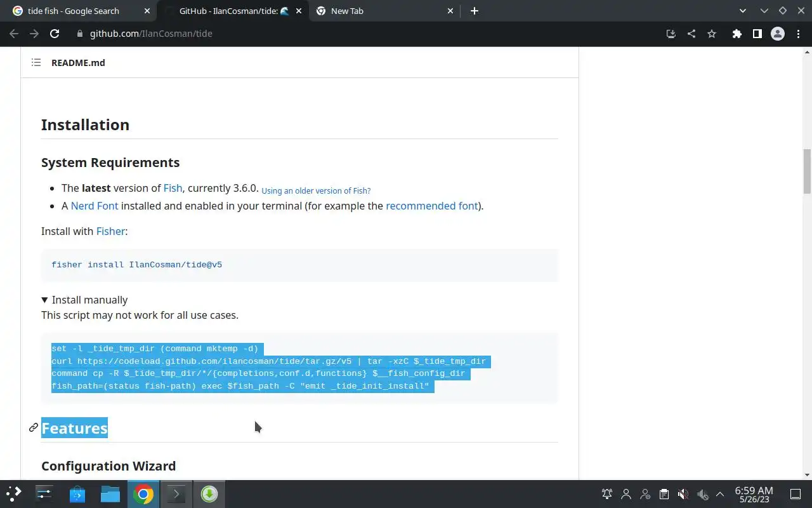This screenshot has height=508, width=812.
Task: Click the crossed-out person tray icon
Action: tap(645, 494)
